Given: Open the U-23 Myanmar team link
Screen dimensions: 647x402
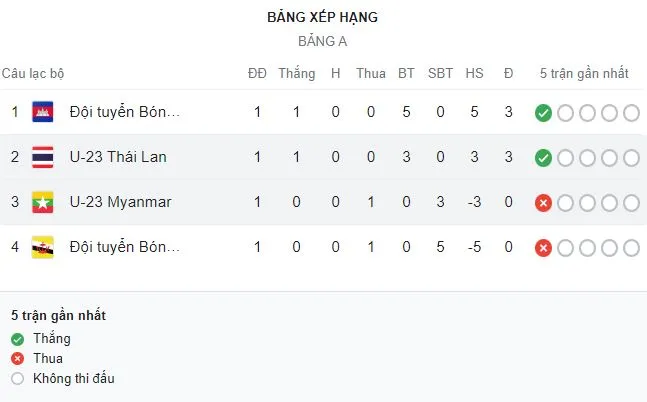Looking at the screenshot, I should pos(120,202).
